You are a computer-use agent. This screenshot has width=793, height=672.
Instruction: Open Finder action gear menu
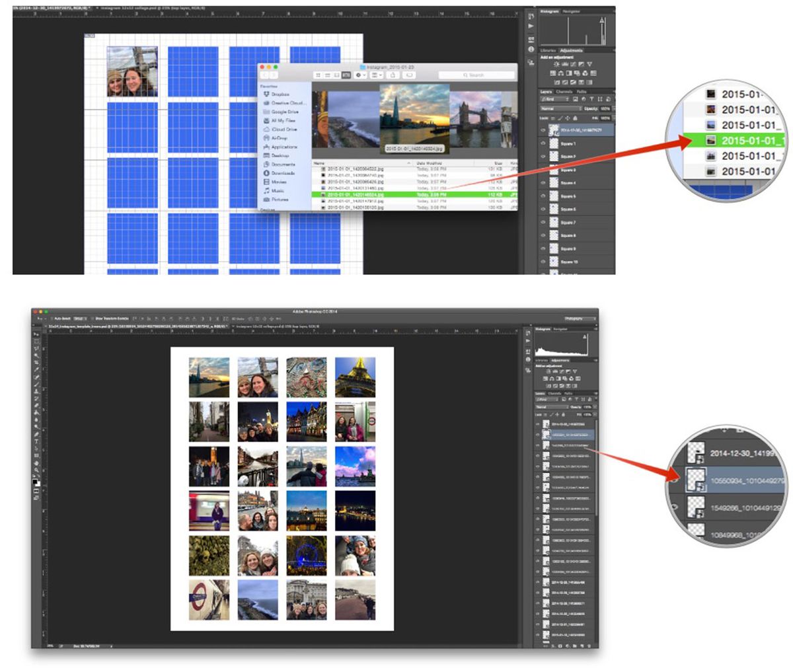[361, 75]
